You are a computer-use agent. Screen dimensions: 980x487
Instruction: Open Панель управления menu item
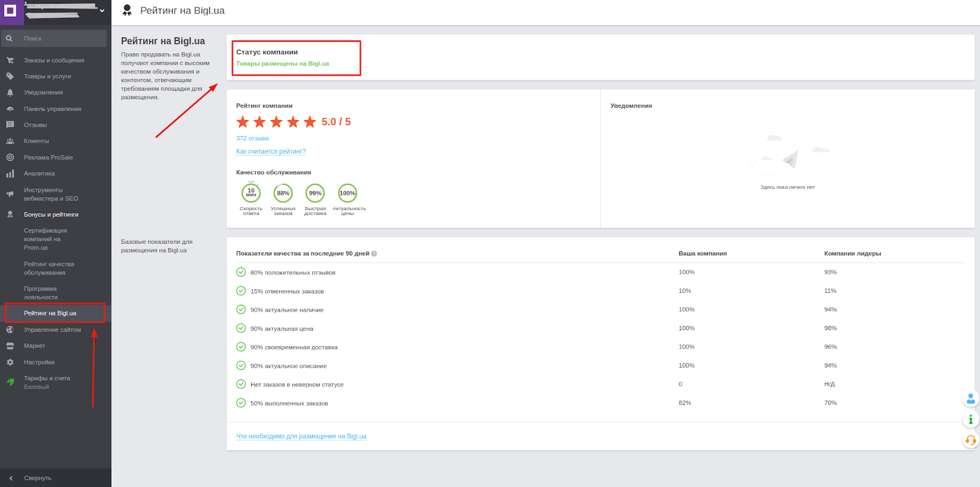click(x=53, y=109)
